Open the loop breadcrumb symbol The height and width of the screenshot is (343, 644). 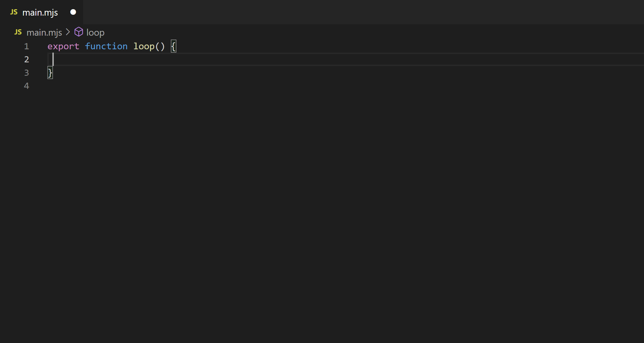(x=95, y=33)
